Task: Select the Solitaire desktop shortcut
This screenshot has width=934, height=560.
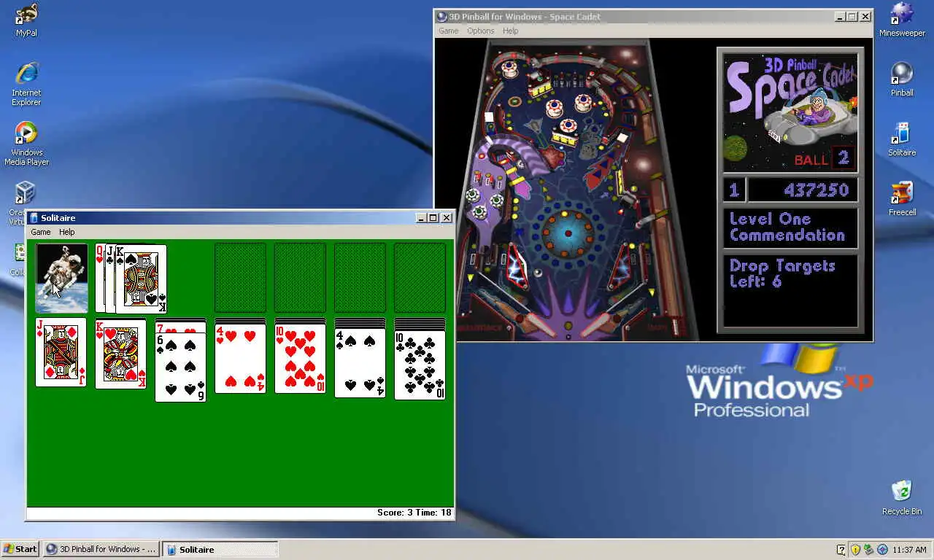Action: tap(902, 139)
